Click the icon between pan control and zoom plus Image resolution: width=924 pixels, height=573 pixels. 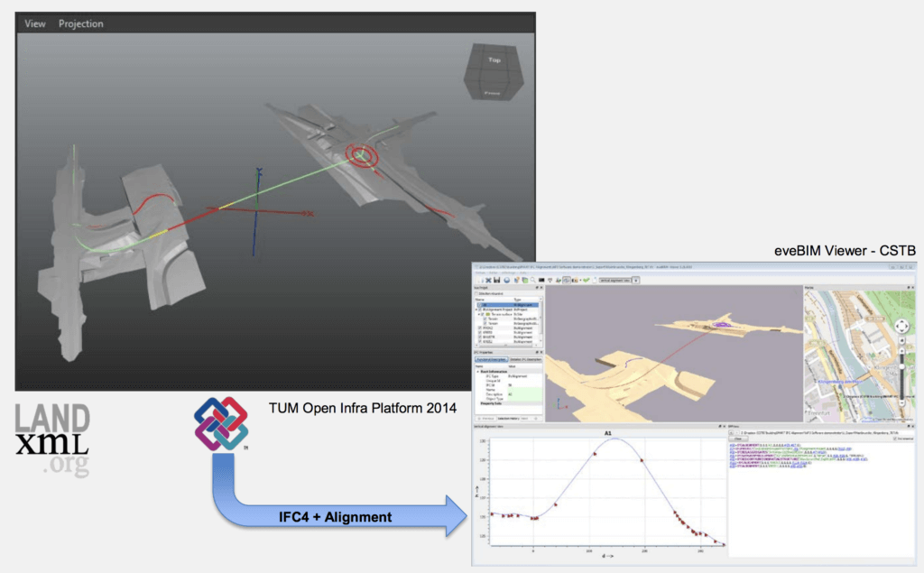(x=901, y=340)
